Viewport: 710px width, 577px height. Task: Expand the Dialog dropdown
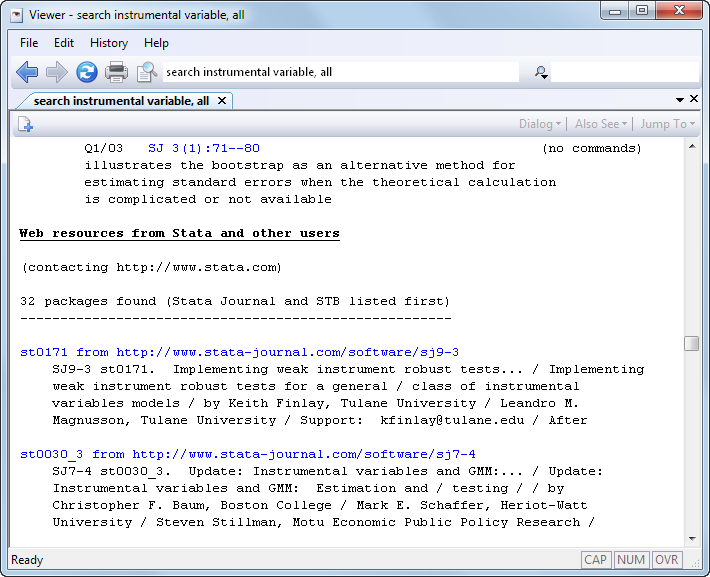tap(539, 124)
